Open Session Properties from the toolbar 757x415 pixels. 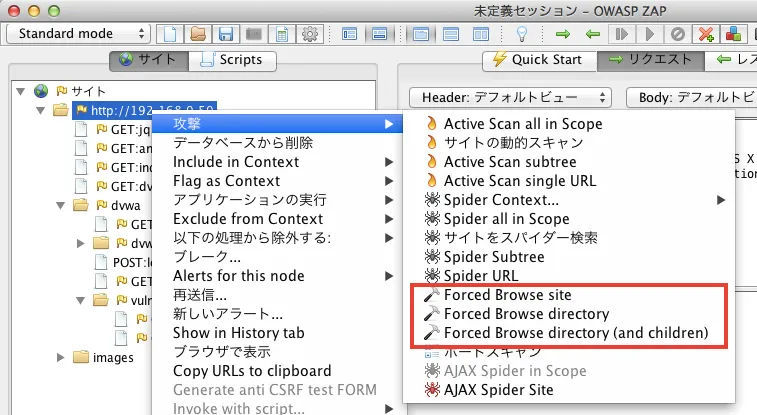[282, 34]
